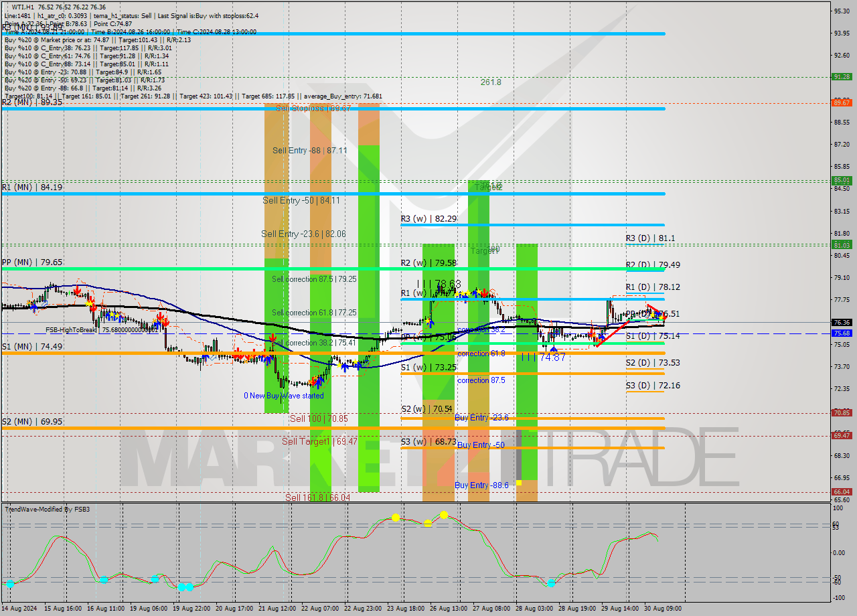
Task: Select the R2 (w) | 79.58 weekly label
Action: tap(428, 263)
